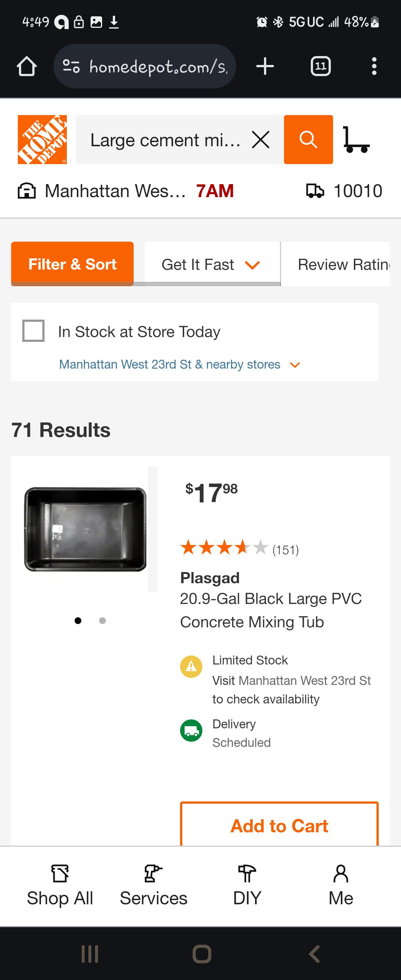
Task: Open Shop All tab
Action: coord(60,886)
